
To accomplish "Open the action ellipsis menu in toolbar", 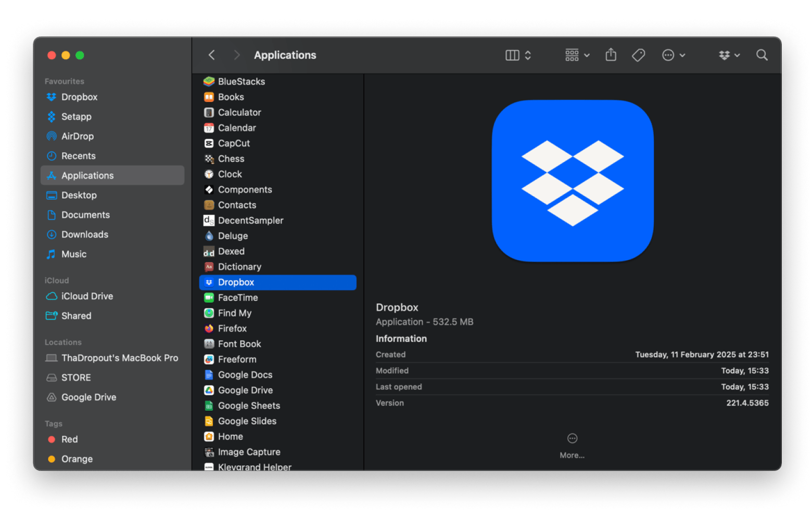I will pos(673,55).
